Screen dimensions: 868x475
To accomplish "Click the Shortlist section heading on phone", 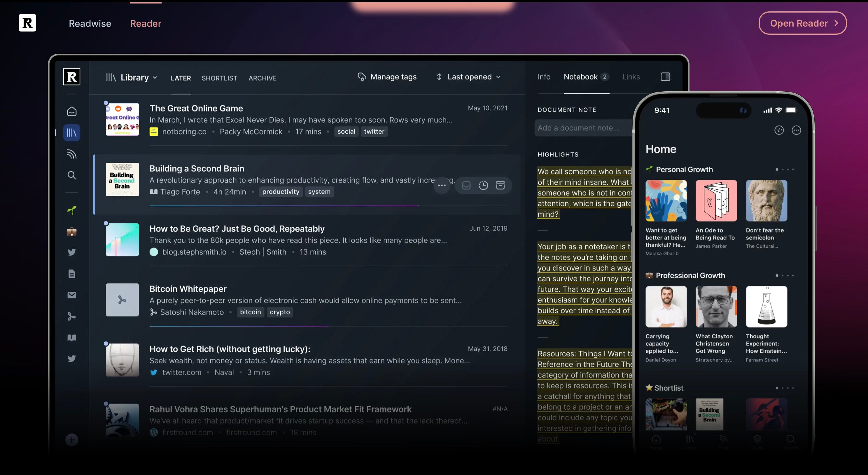I will pyautogui.click(x=664, y=388).
